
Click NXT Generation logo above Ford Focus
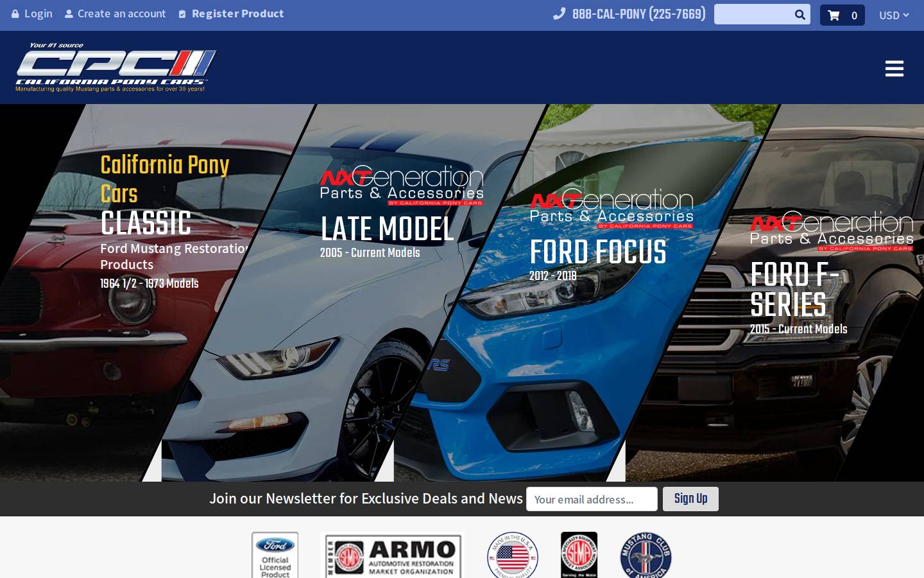(612, 209)
